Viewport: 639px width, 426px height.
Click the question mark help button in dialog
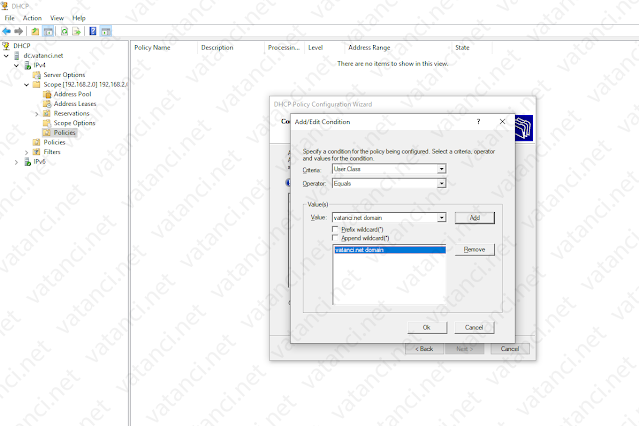[x=478, y=121]
